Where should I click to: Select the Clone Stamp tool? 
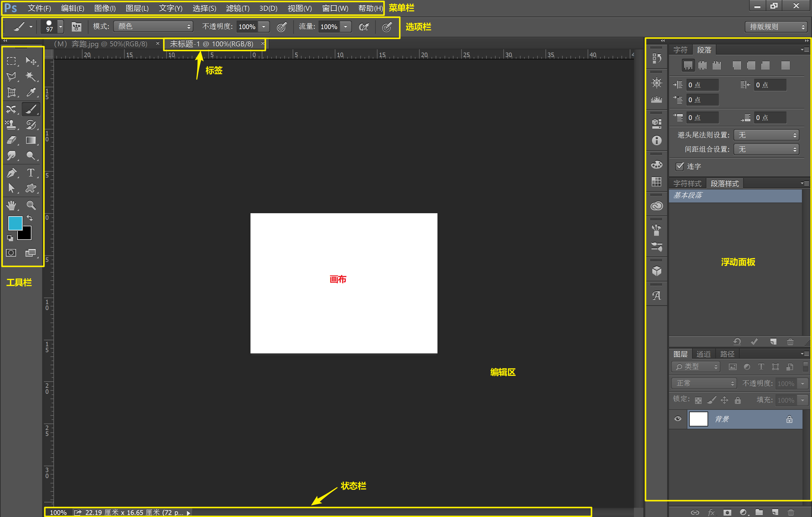11,124
